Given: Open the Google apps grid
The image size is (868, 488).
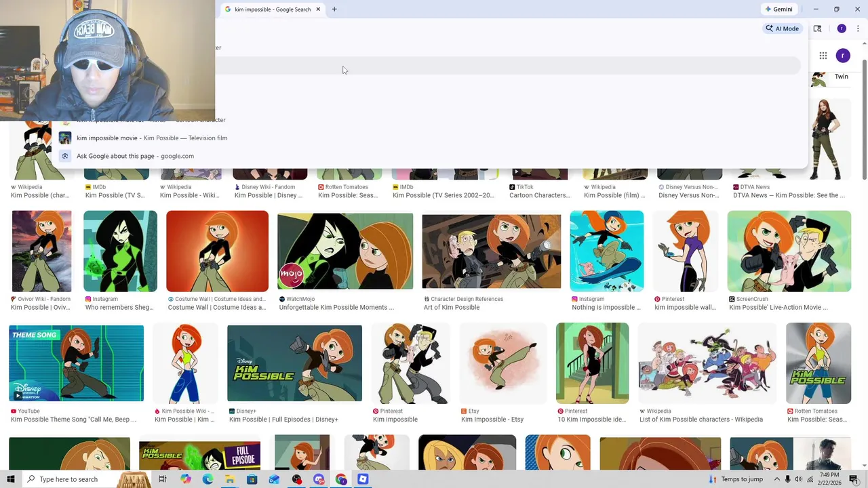Looking at the screenshot, I should tap(823, 56).
